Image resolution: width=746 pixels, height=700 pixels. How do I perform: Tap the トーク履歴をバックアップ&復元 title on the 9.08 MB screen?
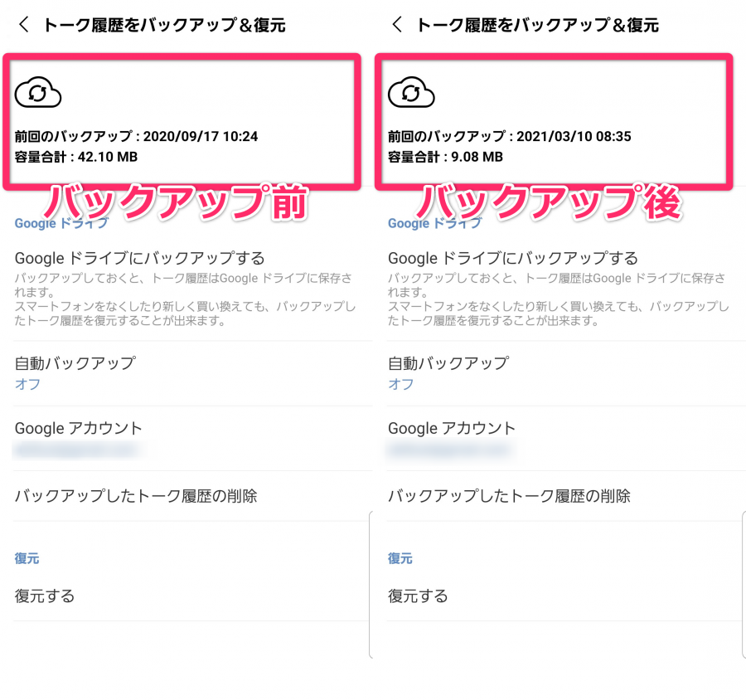coord(537,26)
